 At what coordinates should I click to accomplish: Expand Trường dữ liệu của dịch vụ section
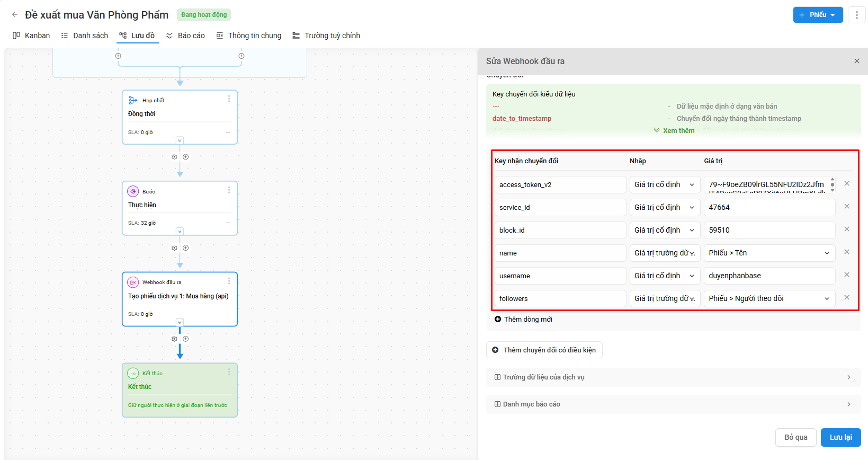coord(673,377)
